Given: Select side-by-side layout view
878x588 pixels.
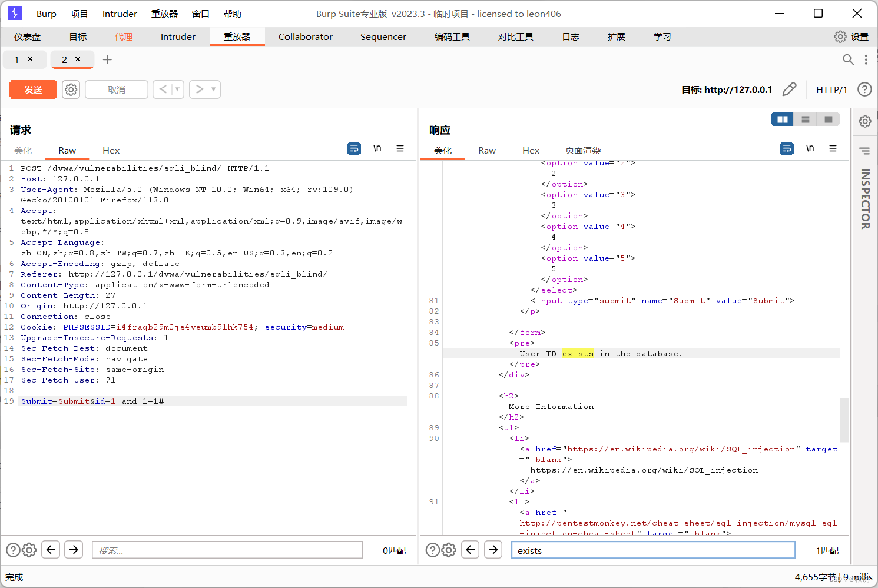Looking at the screenshot, I should pos(783,119).
